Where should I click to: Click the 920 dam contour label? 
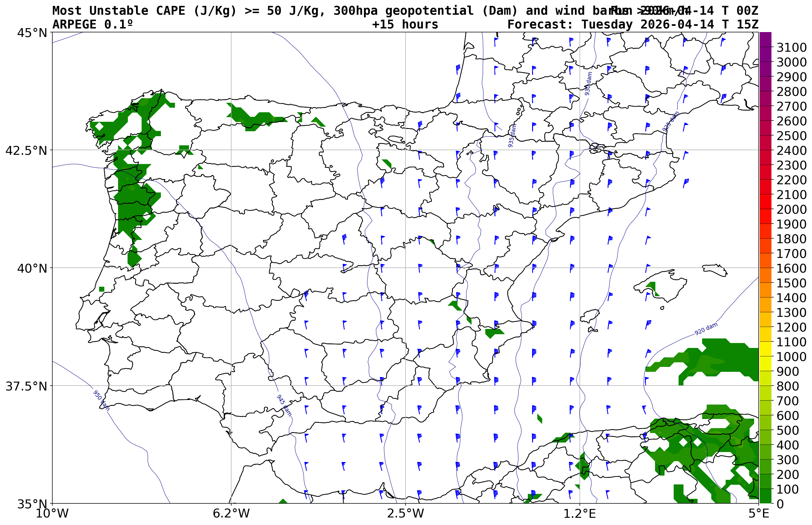pos(706,329)
